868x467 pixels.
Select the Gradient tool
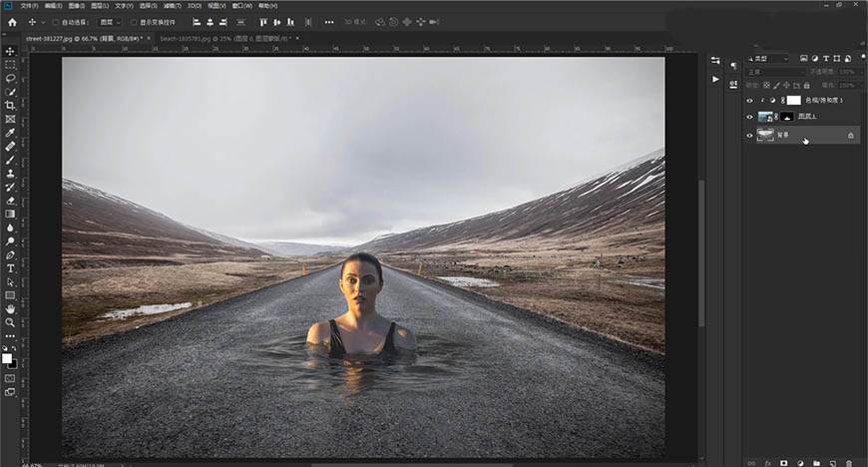tap(10, 214)
